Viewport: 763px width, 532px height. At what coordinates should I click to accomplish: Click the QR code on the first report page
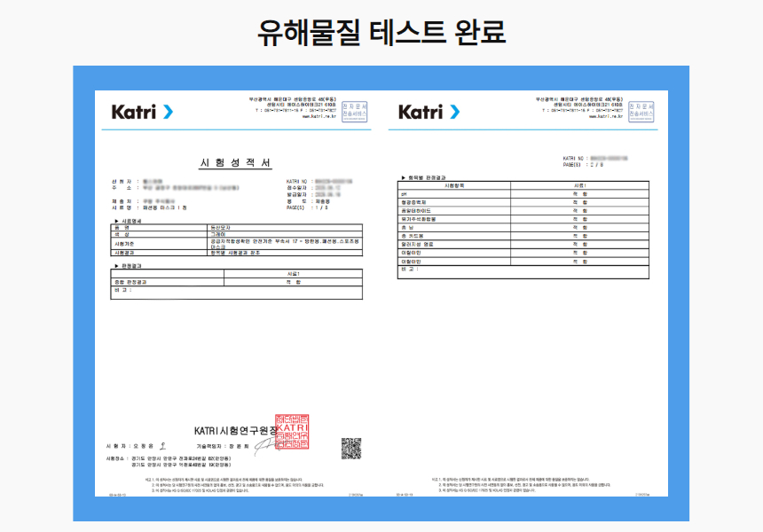pos(350,449)
